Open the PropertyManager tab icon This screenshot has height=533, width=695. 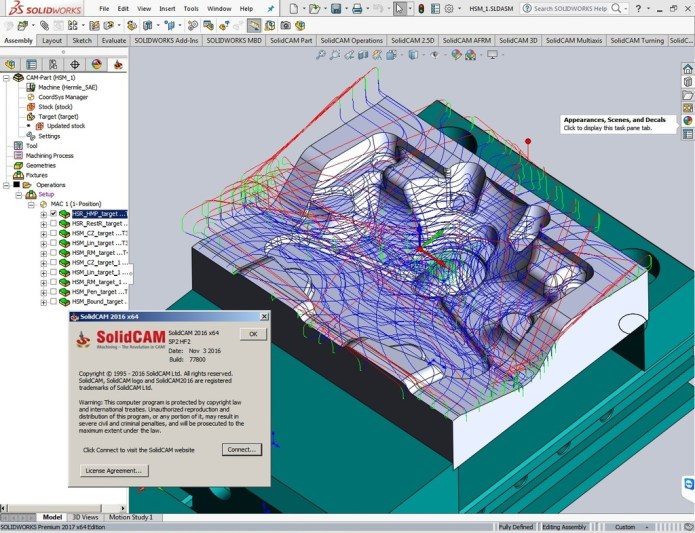pos(32,64)
